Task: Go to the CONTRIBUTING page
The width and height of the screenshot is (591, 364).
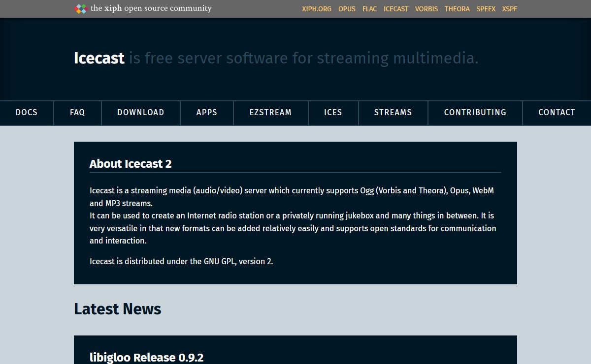Action: pyautogui.click(x=475, y=113)
